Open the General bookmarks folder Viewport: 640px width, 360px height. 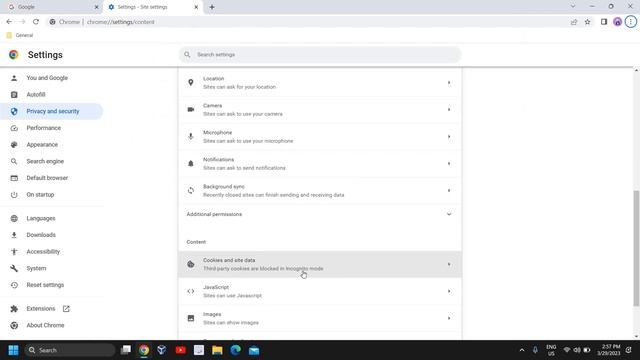(x=20, y=36)
